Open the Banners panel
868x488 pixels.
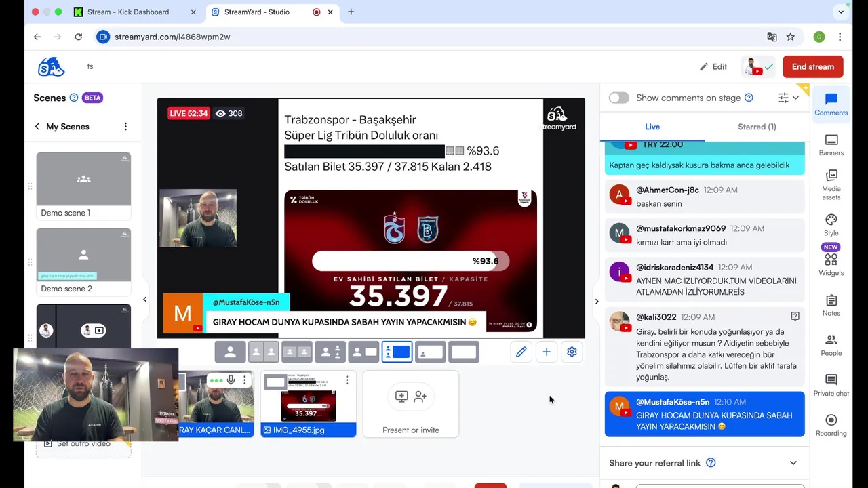831,145
